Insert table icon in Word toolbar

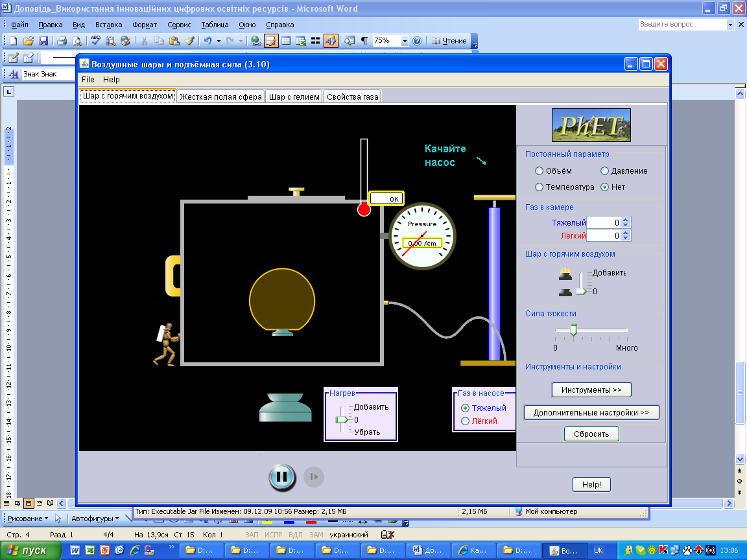coord(286,41)
